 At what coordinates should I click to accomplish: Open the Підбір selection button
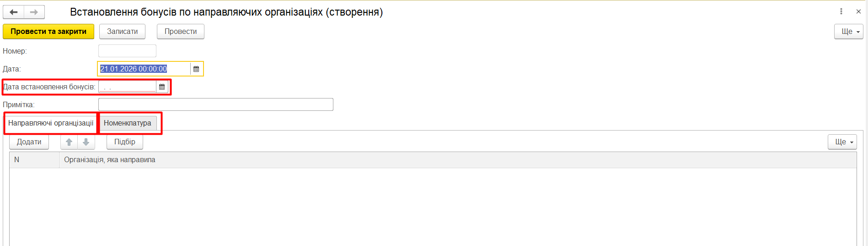tap(125, 142)
